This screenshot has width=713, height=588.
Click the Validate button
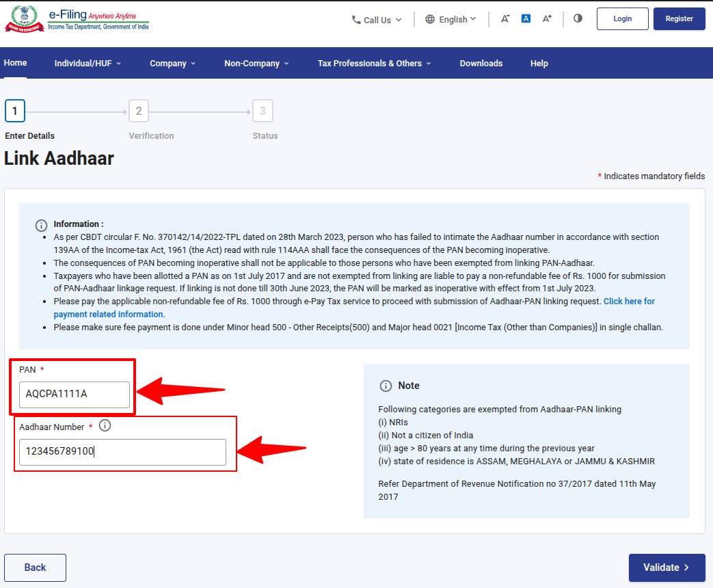point(667,567)
